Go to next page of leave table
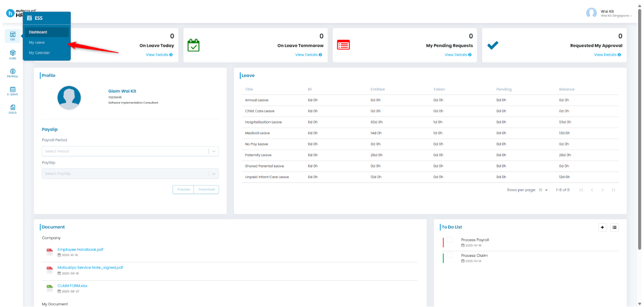This screenshot has width=644, height=307. 603,190
